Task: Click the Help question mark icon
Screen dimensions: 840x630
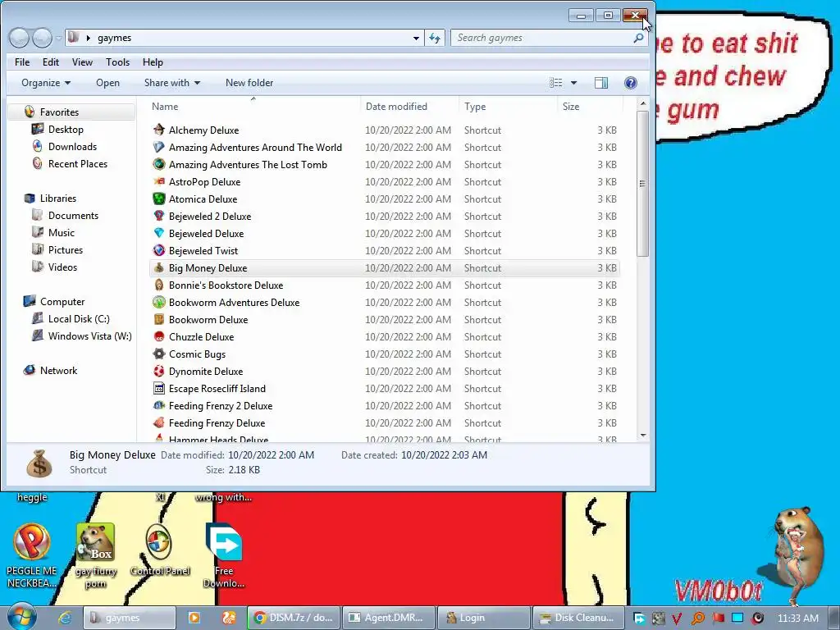Action: click(x=631, y=83)
